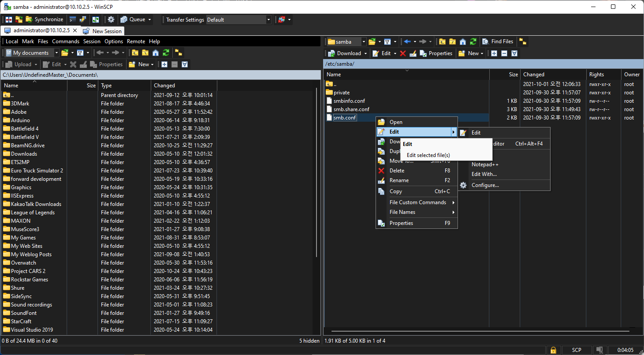Expand local panel New dropdown arrow
Image resolution: width=644 pixels, height=355 pixels.
point(152,64)
